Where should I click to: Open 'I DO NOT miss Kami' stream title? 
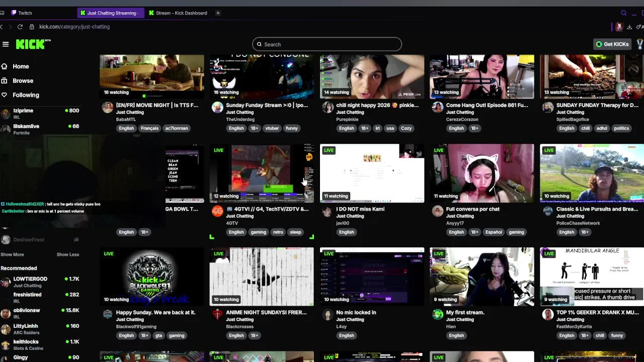point(360,209)
